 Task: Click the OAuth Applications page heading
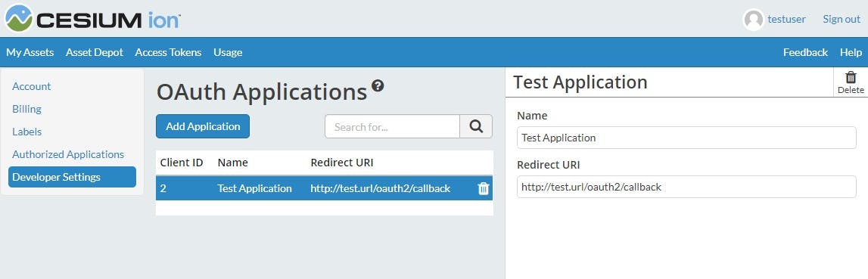(262, 92)
